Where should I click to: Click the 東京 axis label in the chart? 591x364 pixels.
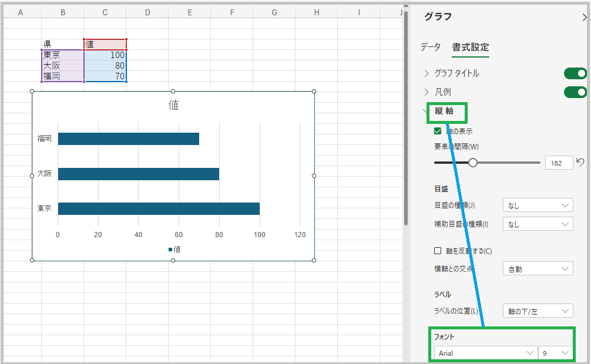(45, 208)
